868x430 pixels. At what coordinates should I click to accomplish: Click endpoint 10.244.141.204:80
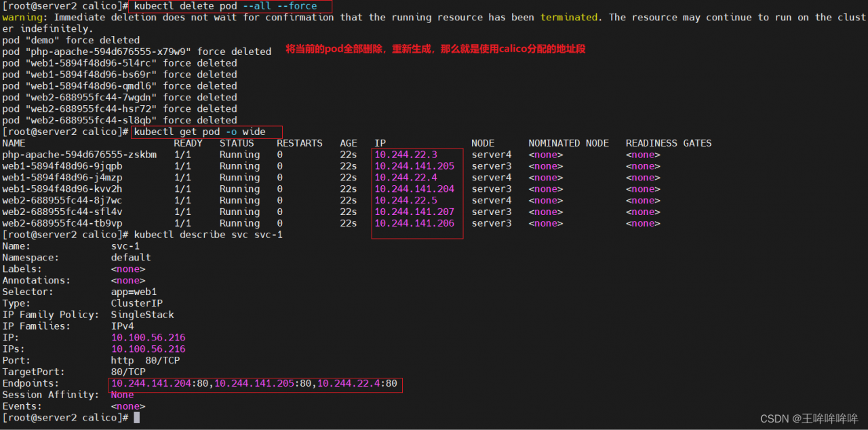pos(160,383)
